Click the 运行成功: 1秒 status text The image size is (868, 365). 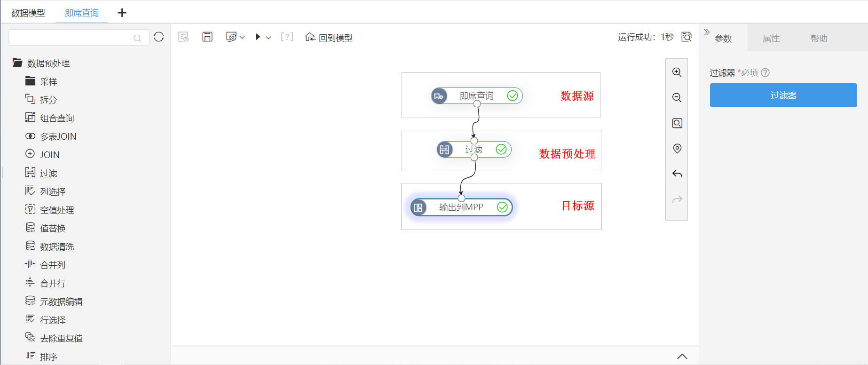click(x=646, y=37)
